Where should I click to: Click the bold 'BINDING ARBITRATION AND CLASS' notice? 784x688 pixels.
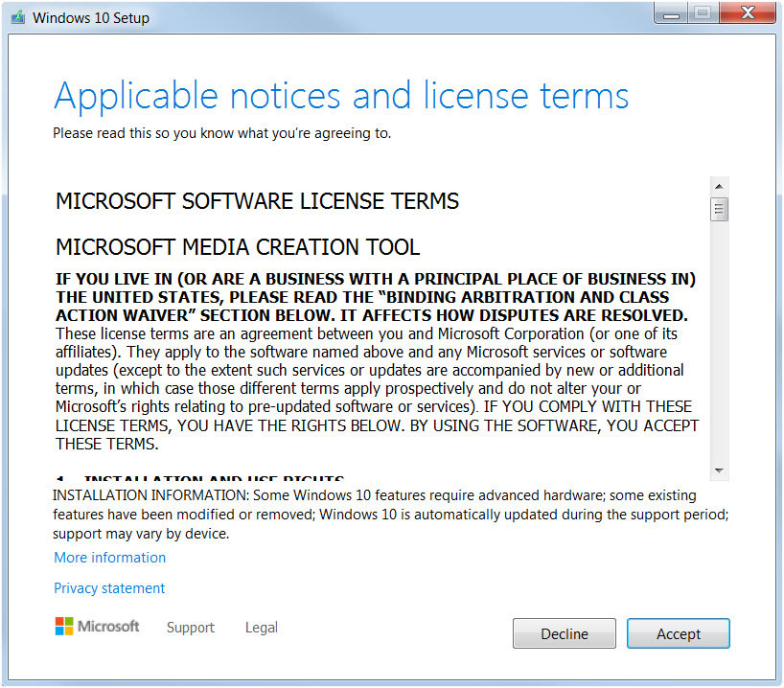pyautogui.click(x=376, y=297)
